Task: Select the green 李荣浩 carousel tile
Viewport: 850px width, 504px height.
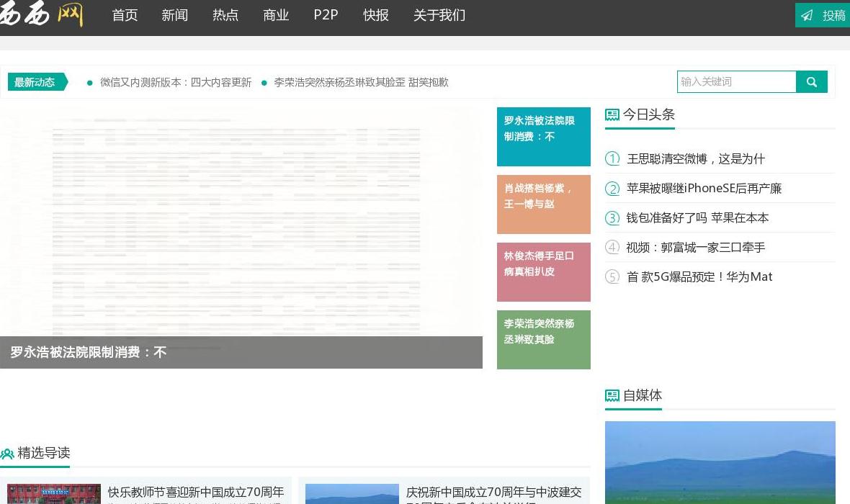Action: (543, 339)
